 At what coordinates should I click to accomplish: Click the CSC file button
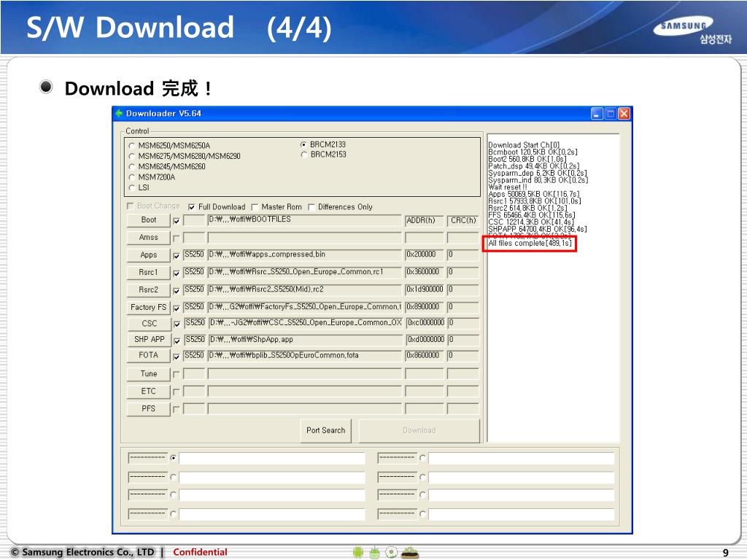[x=149, y=323]
